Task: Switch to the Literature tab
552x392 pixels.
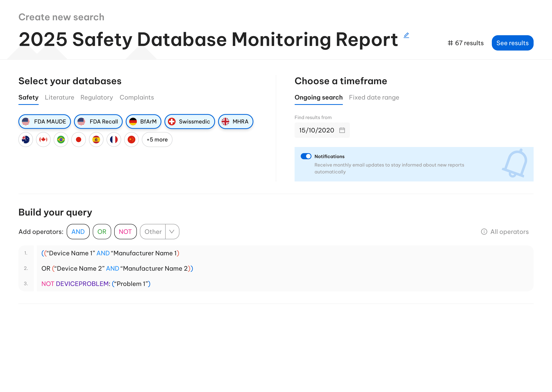Action: 59,97
